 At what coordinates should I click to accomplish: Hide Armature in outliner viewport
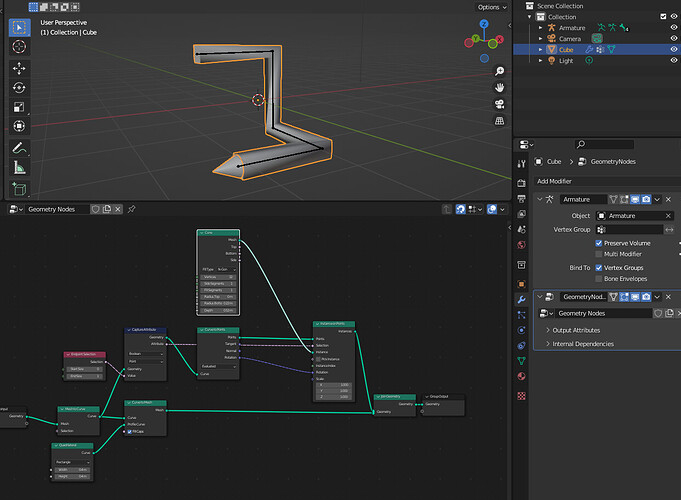point(674,27)
